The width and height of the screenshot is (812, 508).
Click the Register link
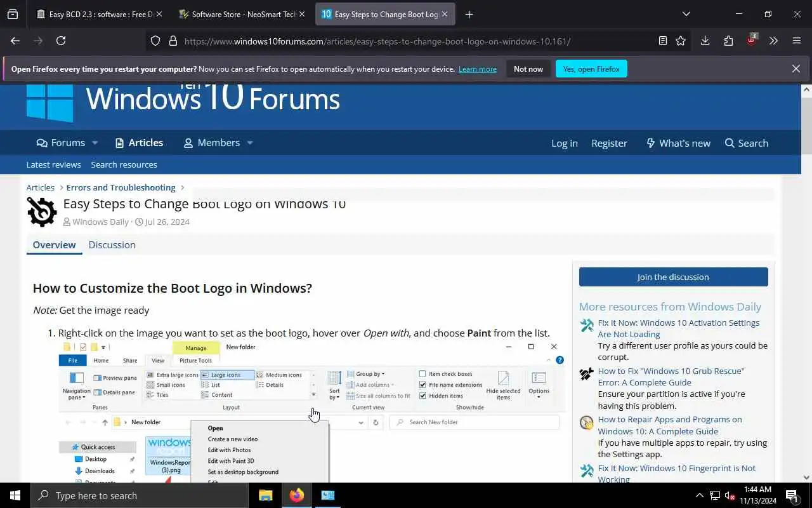609,143
